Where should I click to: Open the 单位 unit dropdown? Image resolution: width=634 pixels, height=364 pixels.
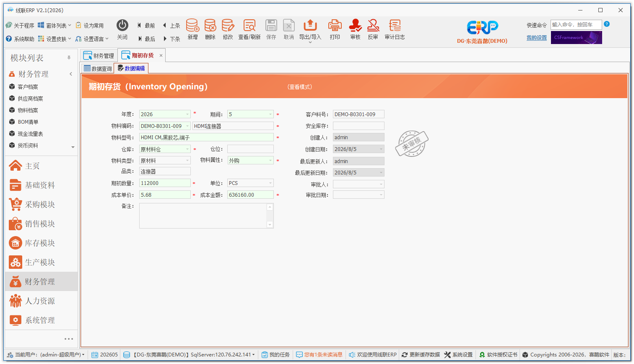tap(270, 183)
